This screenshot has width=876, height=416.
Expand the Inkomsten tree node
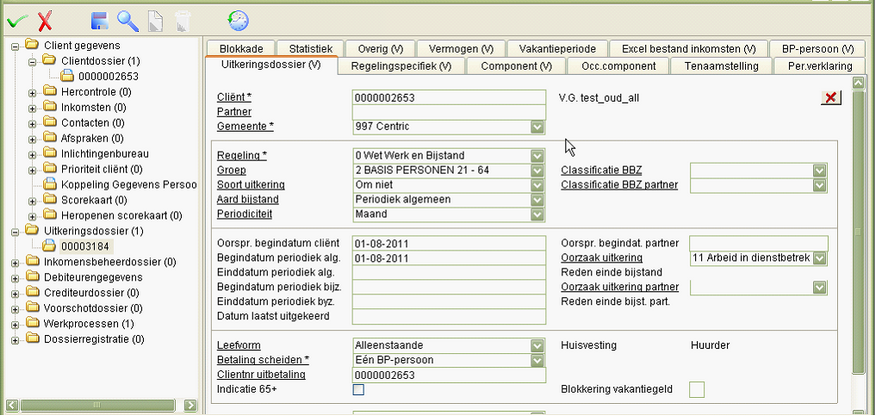click(x=32, y=108)
